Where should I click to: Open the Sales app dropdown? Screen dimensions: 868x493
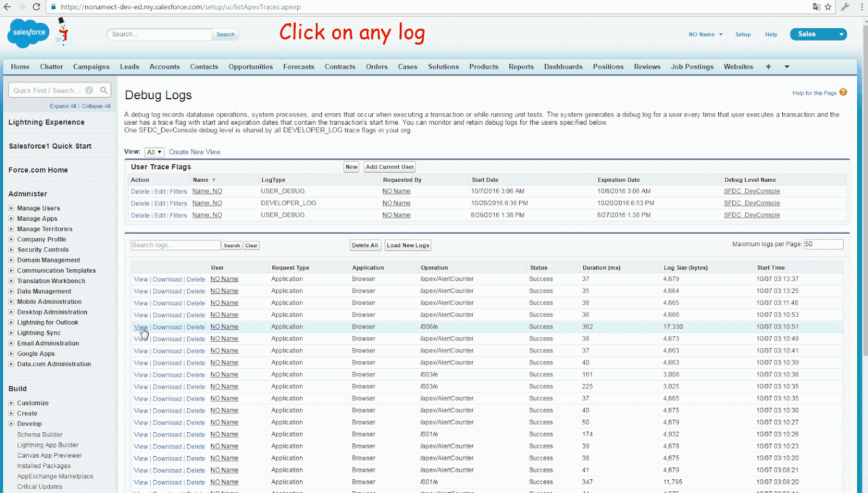[x=818, y=34]
